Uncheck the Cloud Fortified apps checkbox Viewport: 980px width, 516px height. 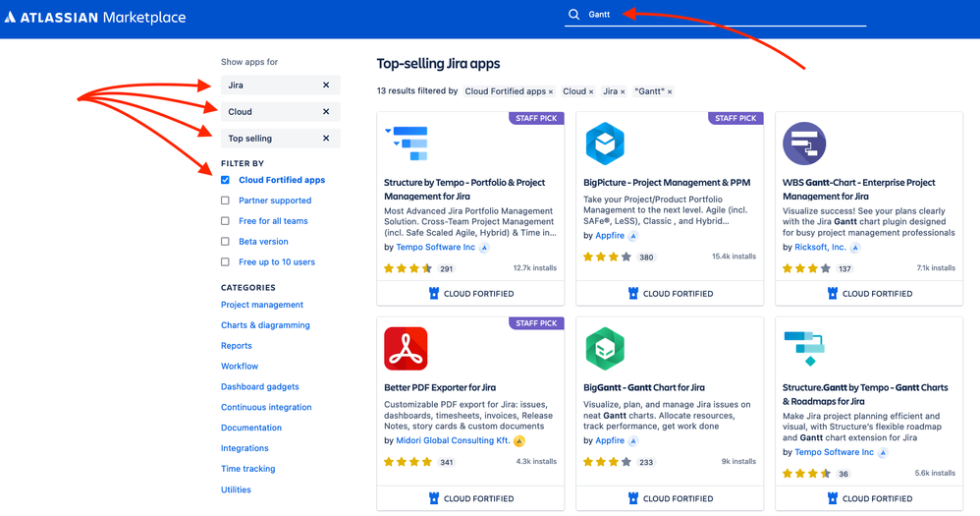[x=225, y=180]
